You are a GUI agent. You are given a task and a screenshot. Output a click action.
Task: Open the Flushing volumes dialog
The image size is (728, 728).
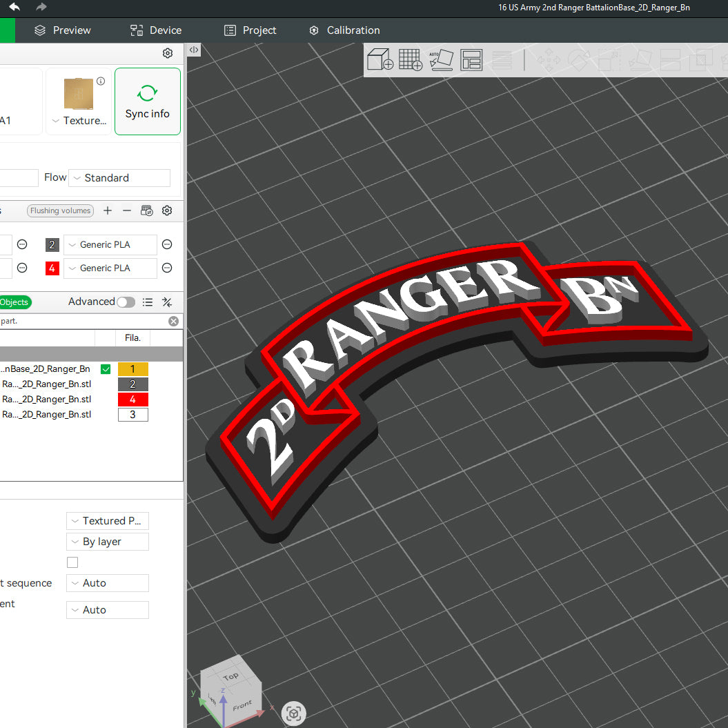click(x=60, y=210)
